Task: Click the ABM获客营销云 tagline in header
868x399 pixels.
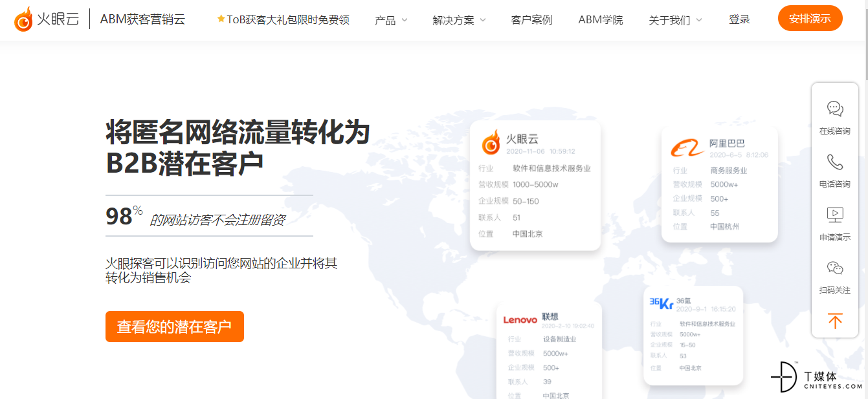Action: 142,19
